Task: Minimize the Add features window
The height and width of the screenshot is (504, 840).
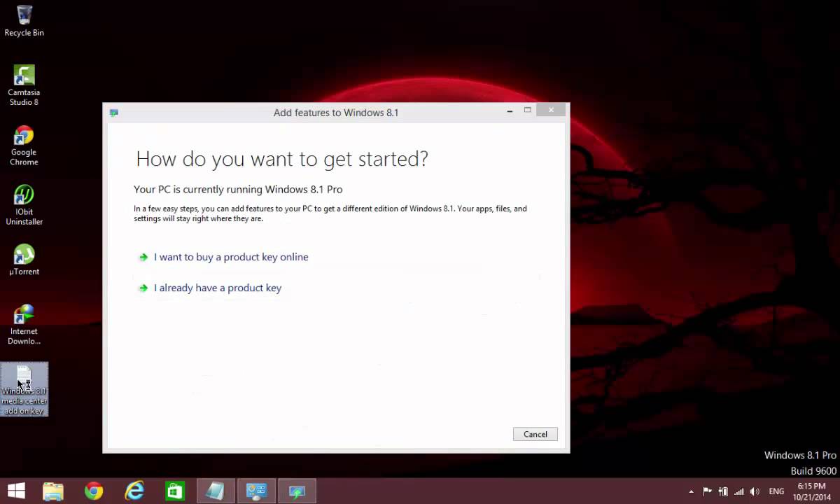Action: click(510, 111)
